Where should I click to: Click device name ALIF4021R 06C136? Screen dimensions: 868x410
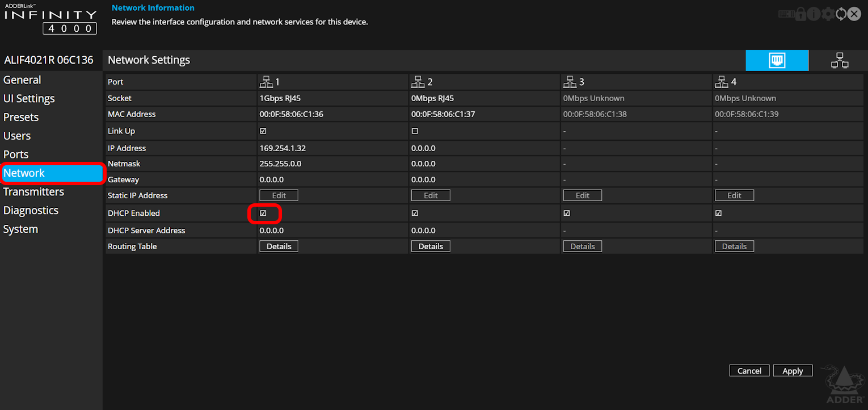tap(49, 60)
